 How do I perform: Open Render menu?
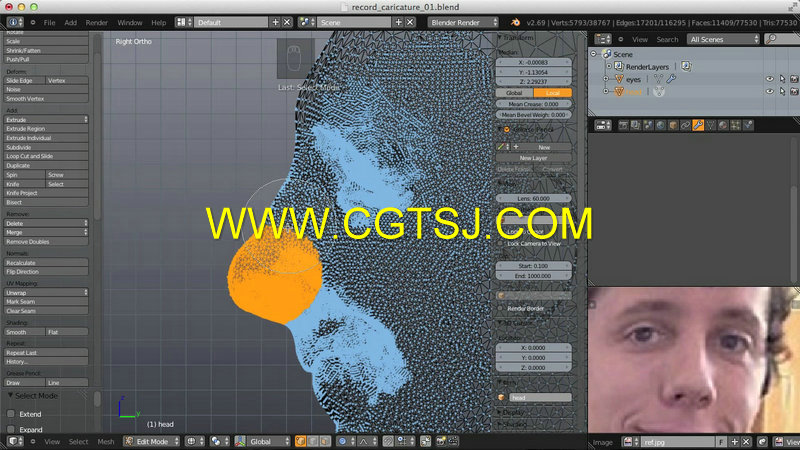[96, 22]
